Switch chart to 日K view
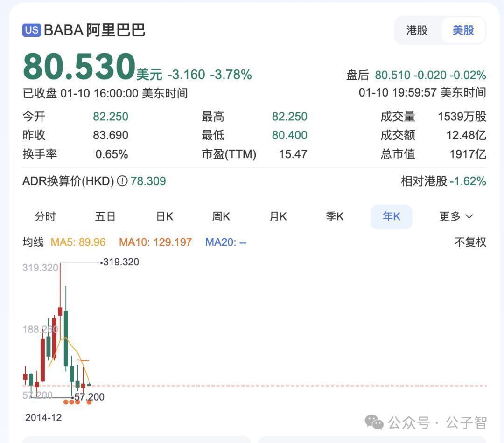This screenshot has width=504, height=443. (165, 216)
